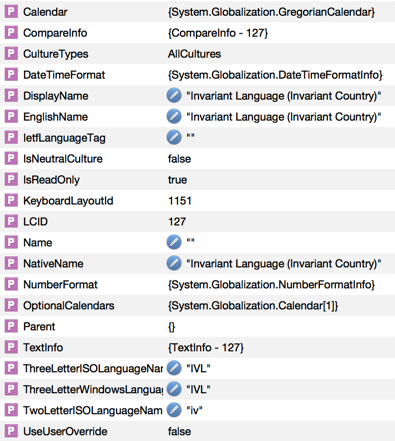Click the property icon beside IsNeutralCulture
Image resolution: width=395 pixels, height=441 pixels.
11,159
